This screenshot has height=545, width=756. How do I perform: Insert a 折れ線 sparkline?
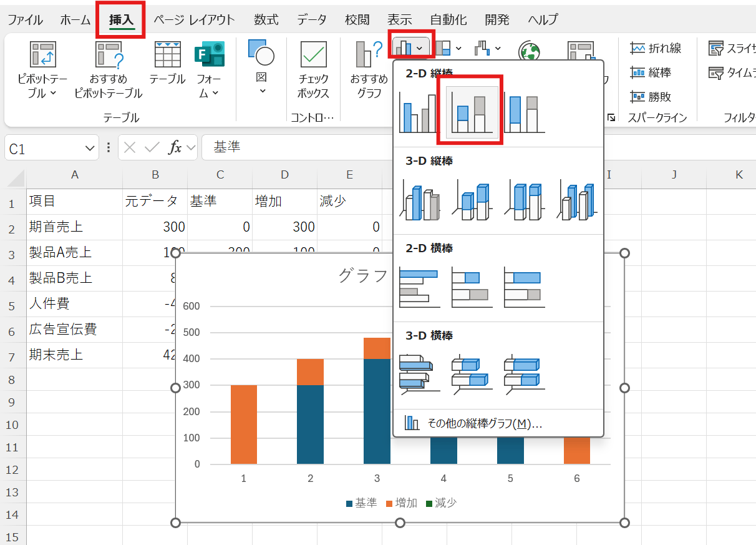(x=656, y=48)
